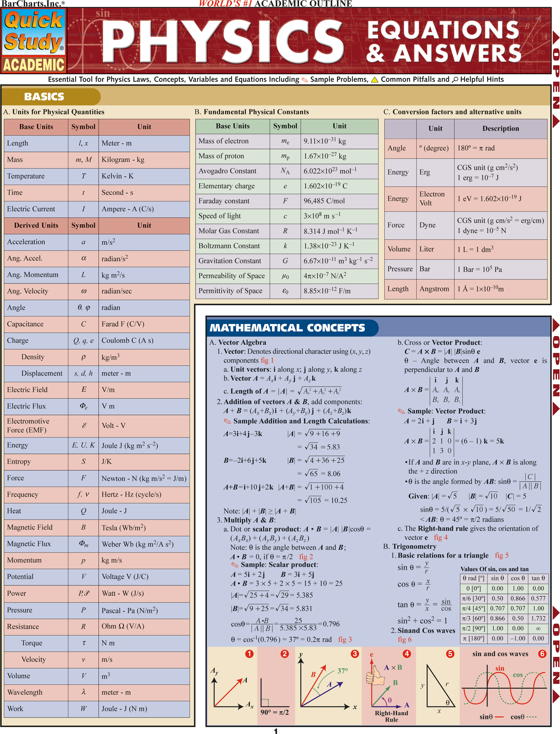Click pencil icon beside Sample: Scalar product
This screenshot has height=734, width=560.
pos(235,565)
